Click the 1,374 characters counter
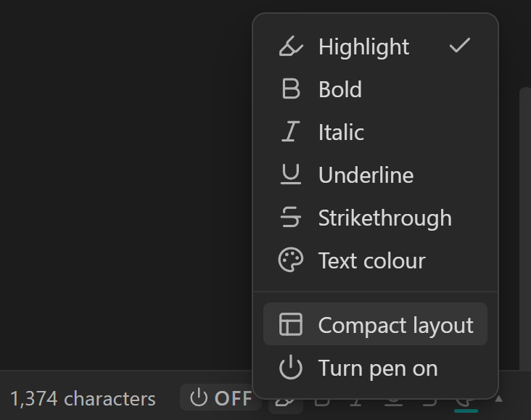This screenshot has width=531, height=420. (x=83, y=399)
